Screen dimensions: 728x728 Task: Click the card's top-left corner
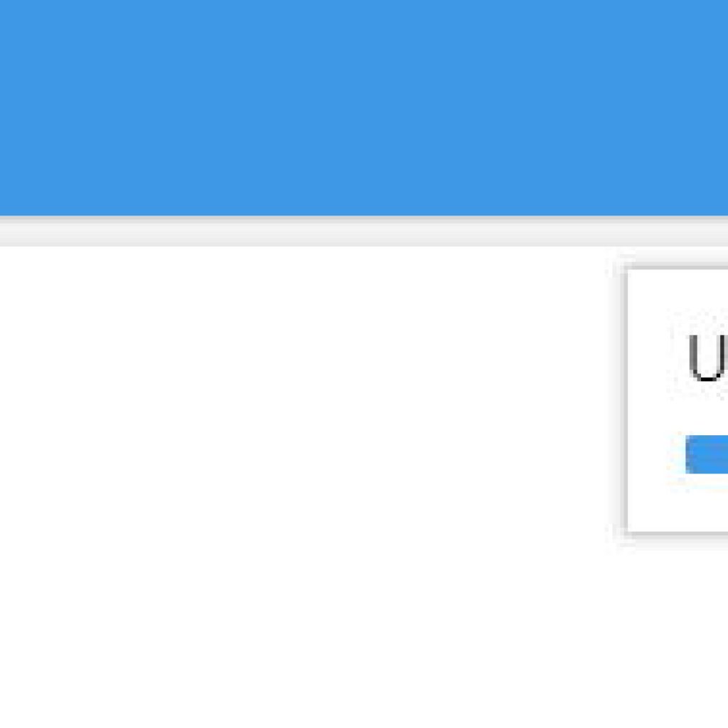[x=628, y=269]
